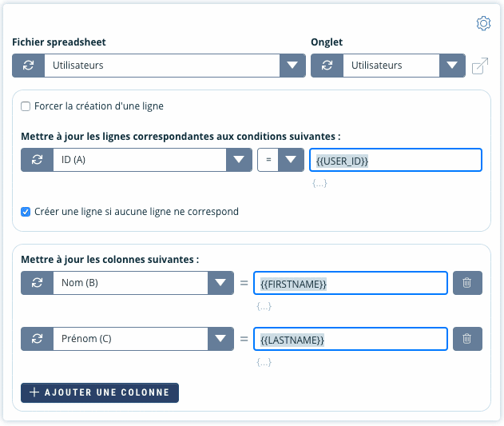Refresh the ID (A) column list
Screen dimensions: 504x426
click(x=37, y=160)
